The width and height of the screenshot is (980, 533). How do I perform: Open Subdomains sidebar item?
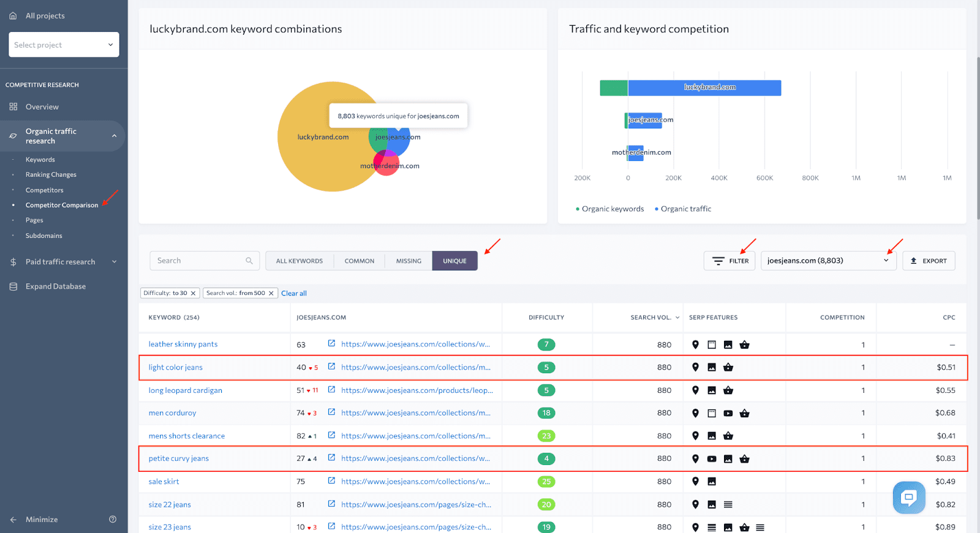pyautogui.click(x=43, y=236)
